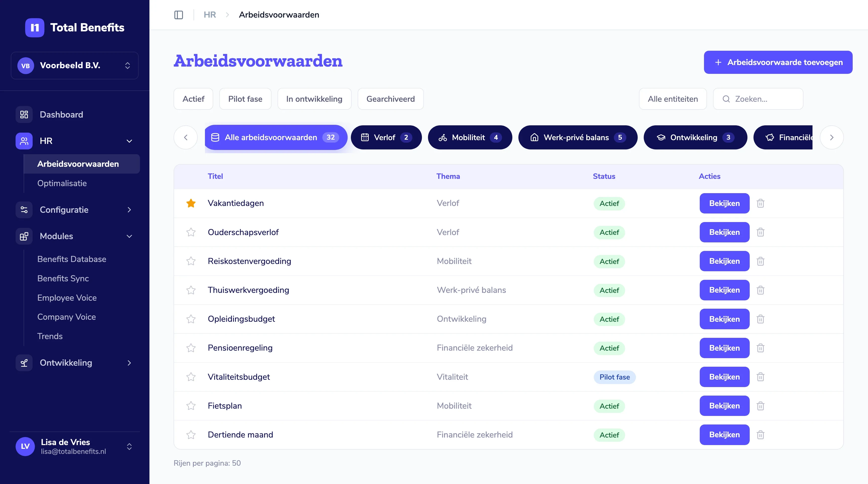868x484 pixels.
Task: Expand the Ontwikkeling sidebar chevron
Action: coord(129,363)
